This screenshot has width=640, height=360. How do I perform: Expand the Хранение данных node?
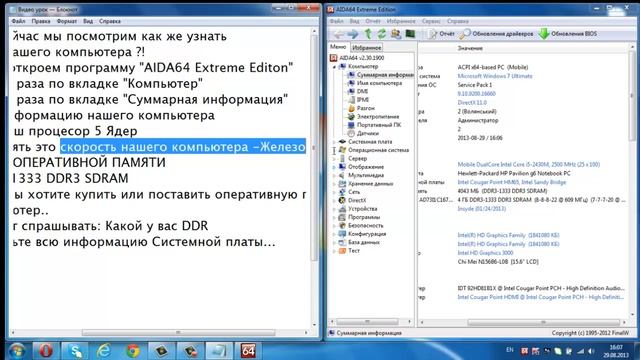(334, 184)
